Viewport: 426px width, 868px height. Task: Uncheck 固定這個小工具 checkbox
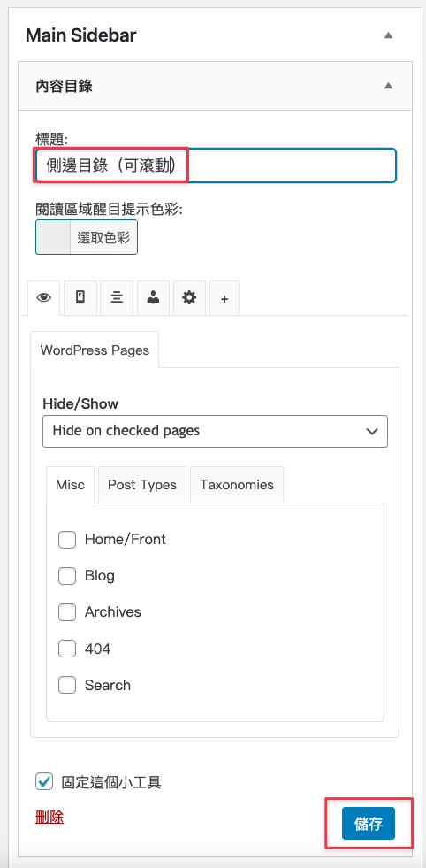(43, 781)
